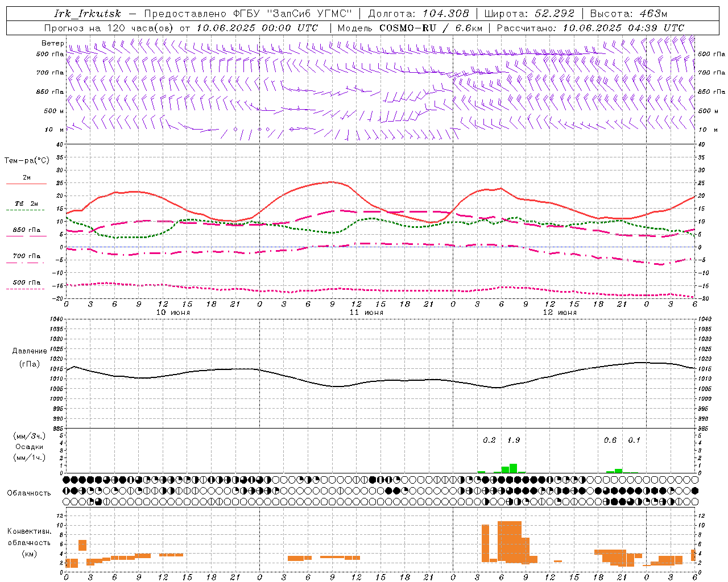Click the Высота: 463м header value
Image resolution: width=728 pixels, height=582 pixels.
point(628,14)
